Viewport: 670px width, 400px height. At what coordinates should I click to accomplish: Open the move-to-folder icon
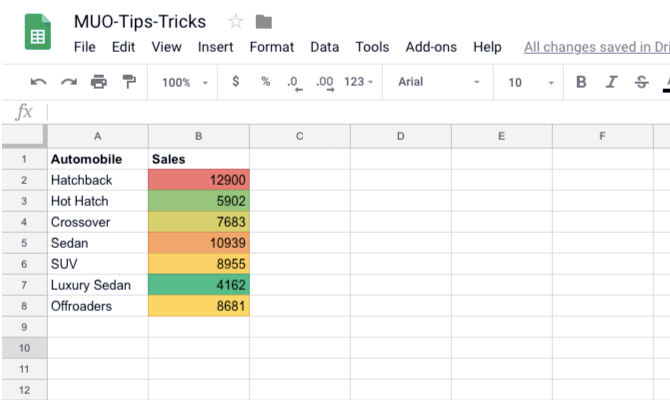tap(264, 21)
